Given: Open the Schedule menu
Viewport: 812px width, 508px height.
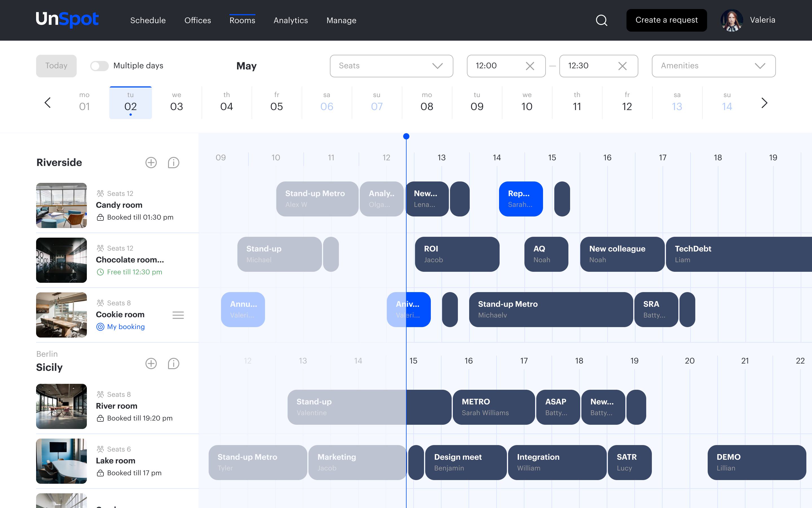Looking at the screenshot, I should (x=148, y=20).
